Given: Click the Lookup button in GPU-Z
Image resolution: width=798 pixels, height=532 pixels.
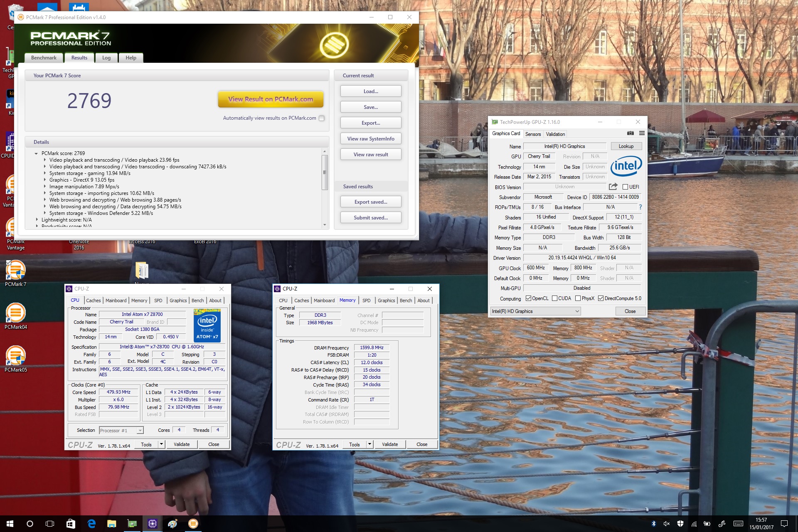Looking at the screenshot, I should [x=626, y=146].
